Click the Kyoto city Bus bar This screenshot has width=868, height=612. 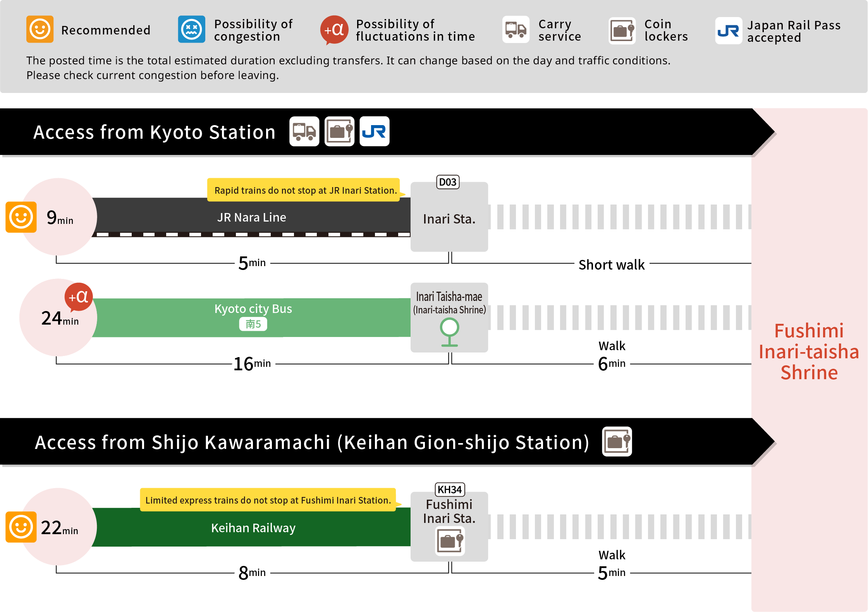coord(252,318)
